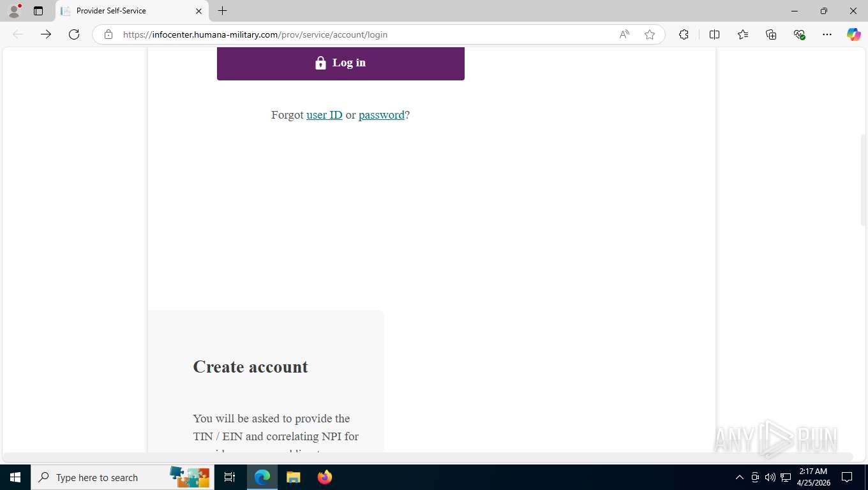Open Settings and more ellipsis menu
The image size is (868, 490).
point(827,34)
